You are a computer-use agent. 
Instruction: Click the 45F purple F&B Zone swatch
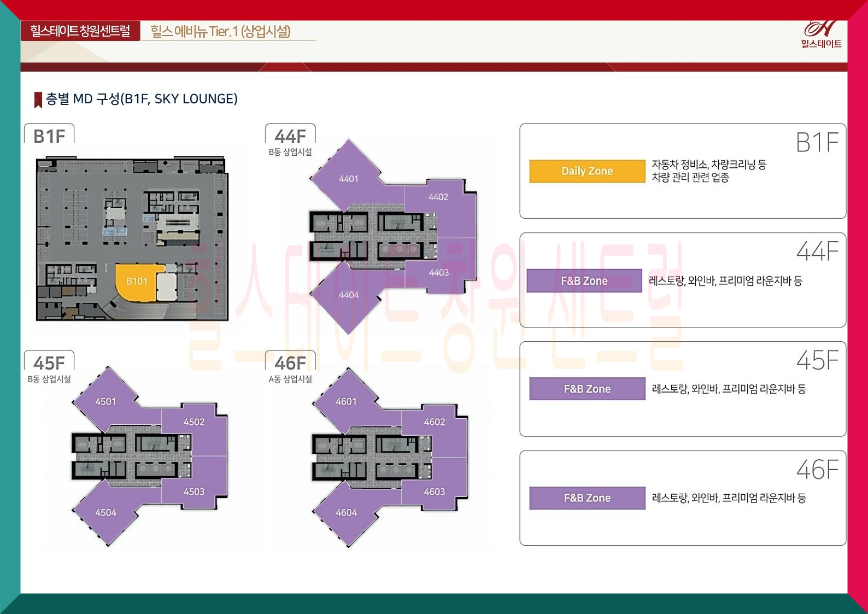(x=587, y=389)
